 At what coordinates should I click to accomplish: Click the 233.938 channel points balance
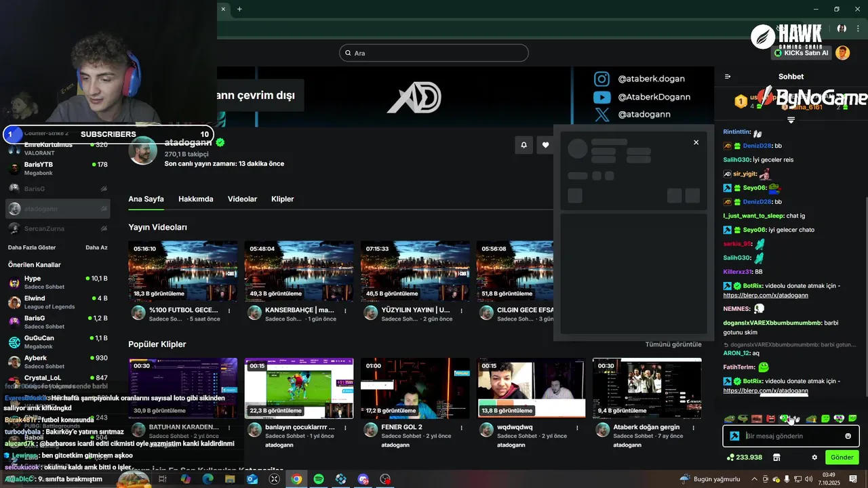click(x=745, y=457)
